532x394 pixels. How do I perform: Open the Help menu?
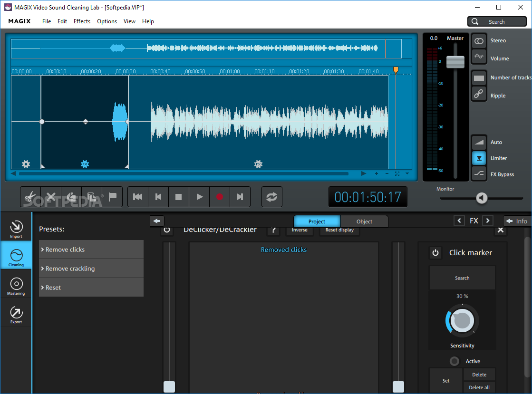(x=148, y=21)
